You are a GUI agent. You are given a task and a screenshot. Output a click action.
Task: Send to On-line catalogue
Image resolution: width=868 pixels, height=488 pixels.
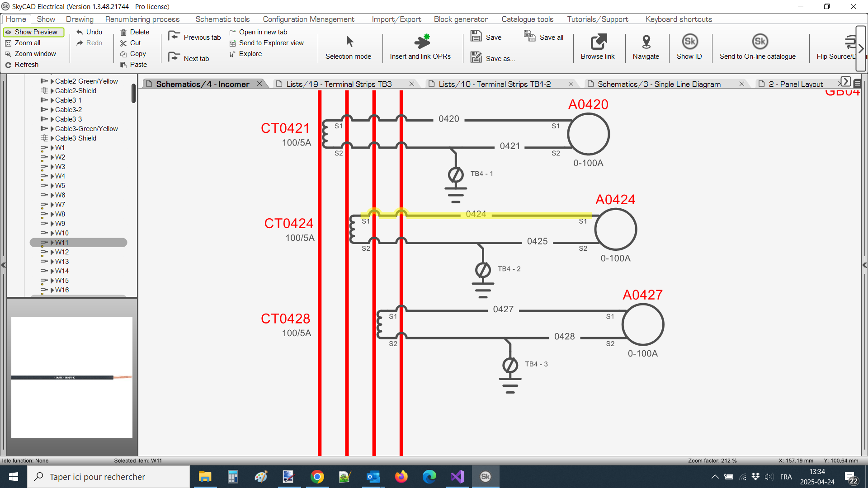point(758,47)
